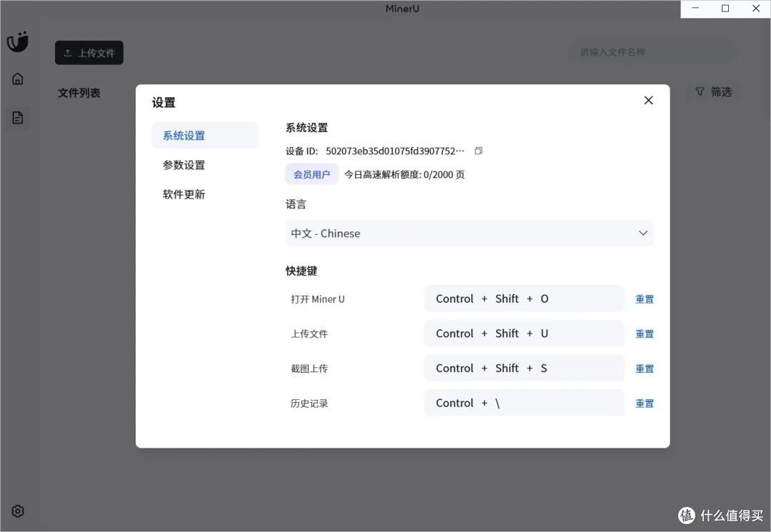
Task: Click the 今日高速解析额度: 0/2000 页 text
Action: (404, 174)
